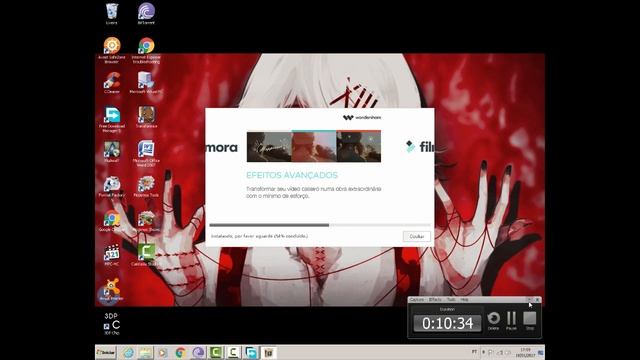Click the PT language indicator in the tray
The image size is (640, 360).
pyautogui.click(x=474, y=351)
